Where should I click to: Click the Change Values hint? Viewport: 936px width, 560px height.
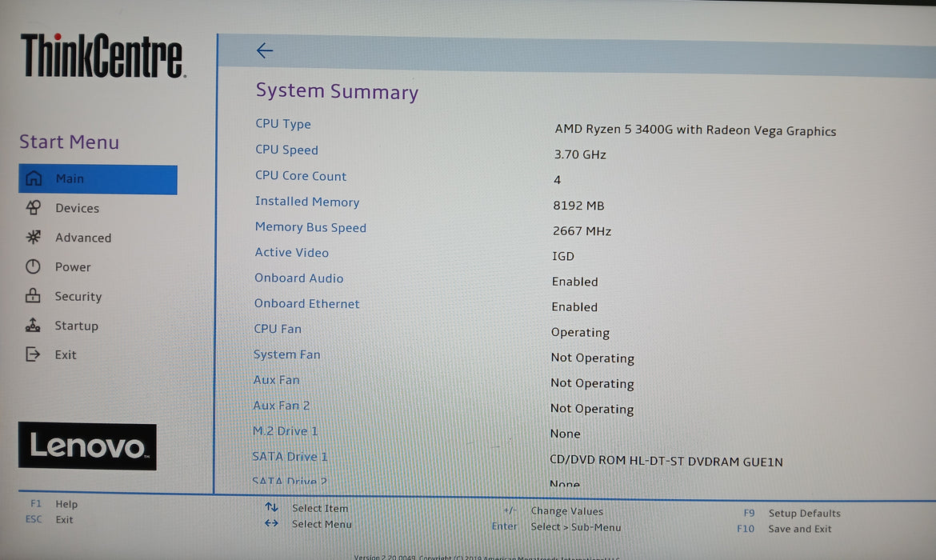[x=553, y=511]
